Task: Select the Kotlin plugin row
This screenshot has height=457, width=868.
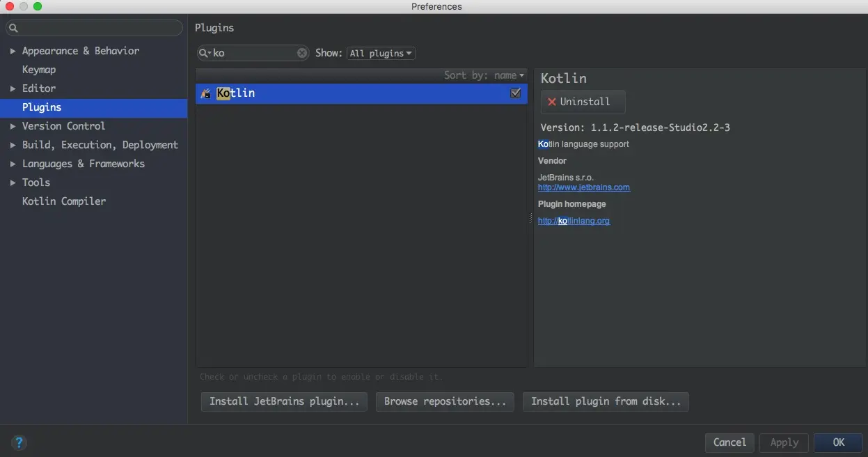Action: click(361, 93)
